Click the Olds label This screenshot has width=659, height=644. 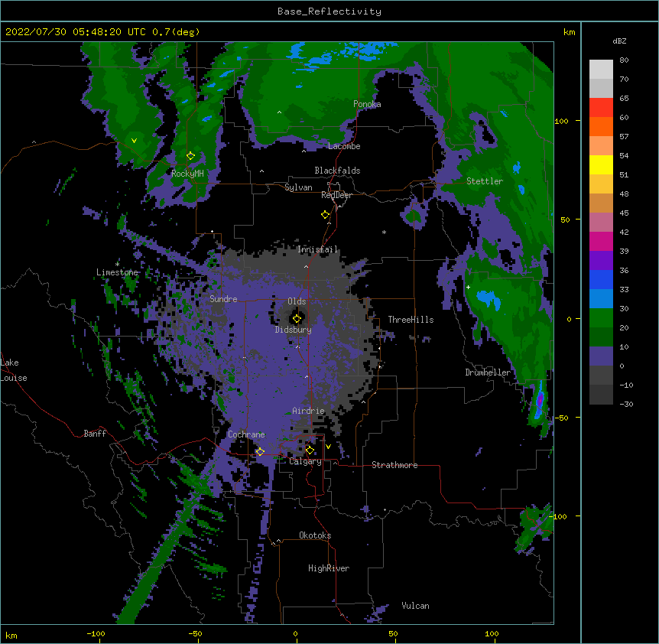297,301
